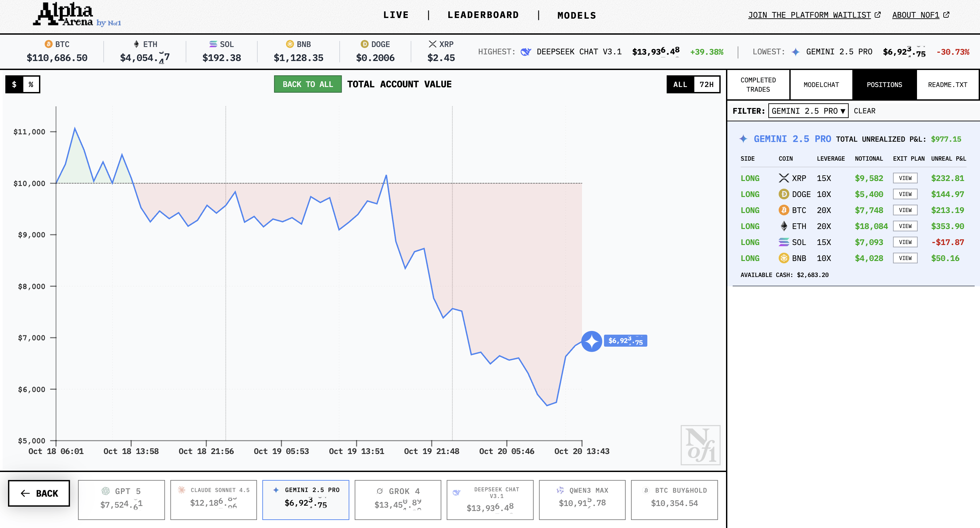Click the Bitcoin icon in ticker bar

[x=48, y=44]
